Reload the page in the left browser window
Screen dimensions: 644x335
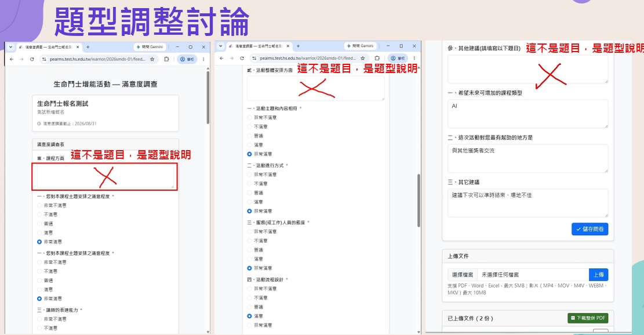coord(32,59)
